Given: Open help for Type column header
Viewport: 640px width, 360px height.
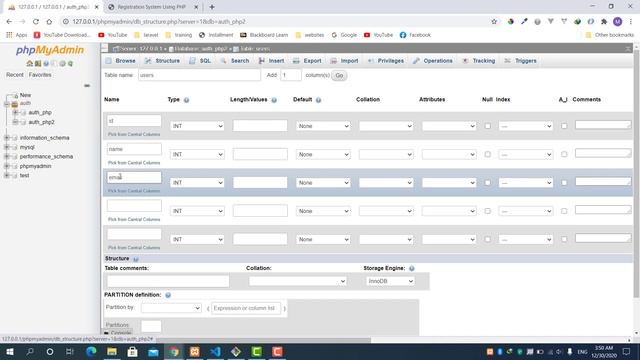Looking at the screenshot, I should (x=186, y=100).
